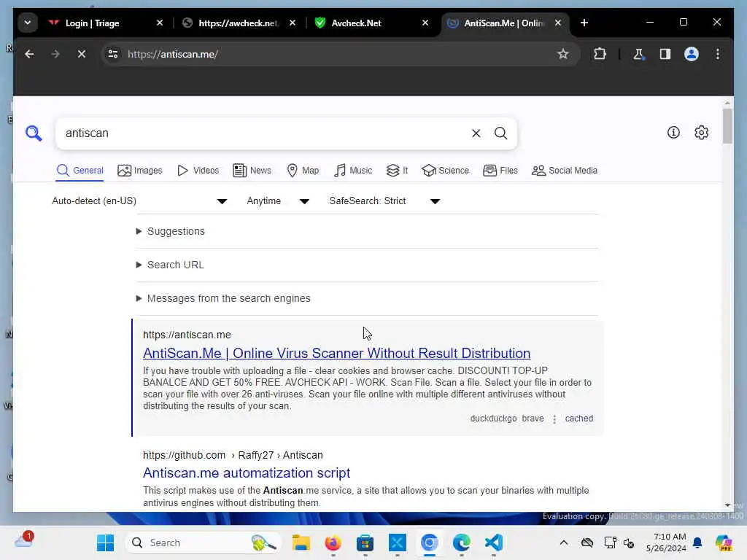Click the scrollbar down arrow
This screenshot has height=560, width=747.
pyautogui.click(x=727, y=505)
